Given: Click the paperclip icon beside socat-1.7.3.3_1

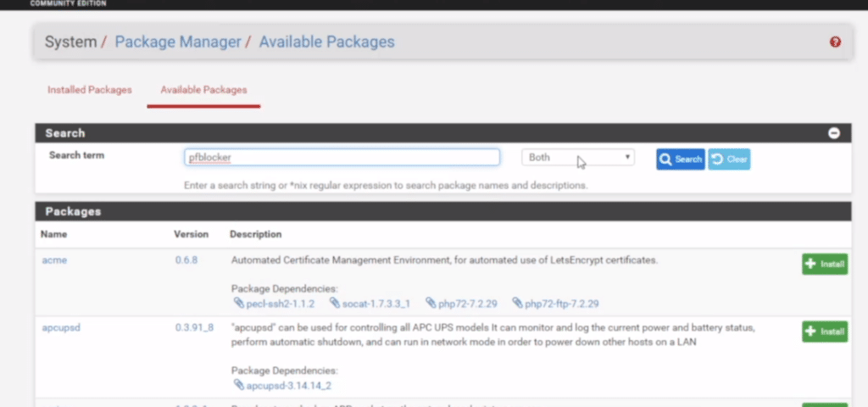Looking at the screenshot, I should click(x=335, y=303).
